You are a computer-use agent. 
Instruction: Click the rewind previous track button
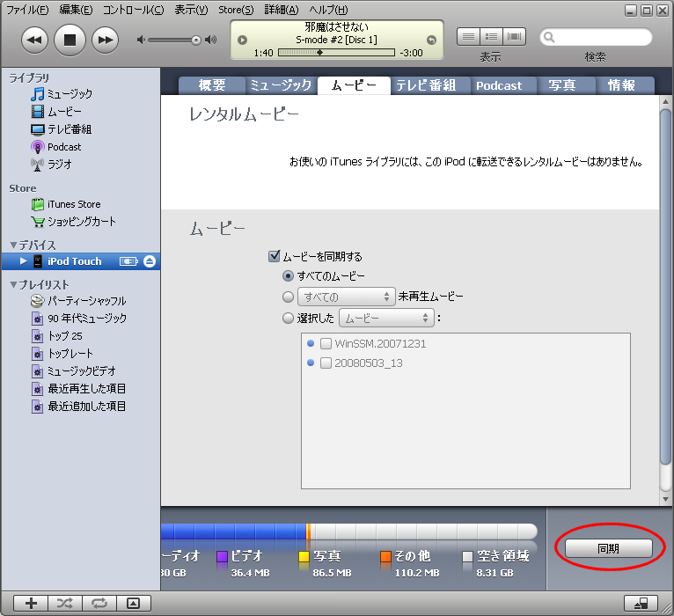pos(33,40)
